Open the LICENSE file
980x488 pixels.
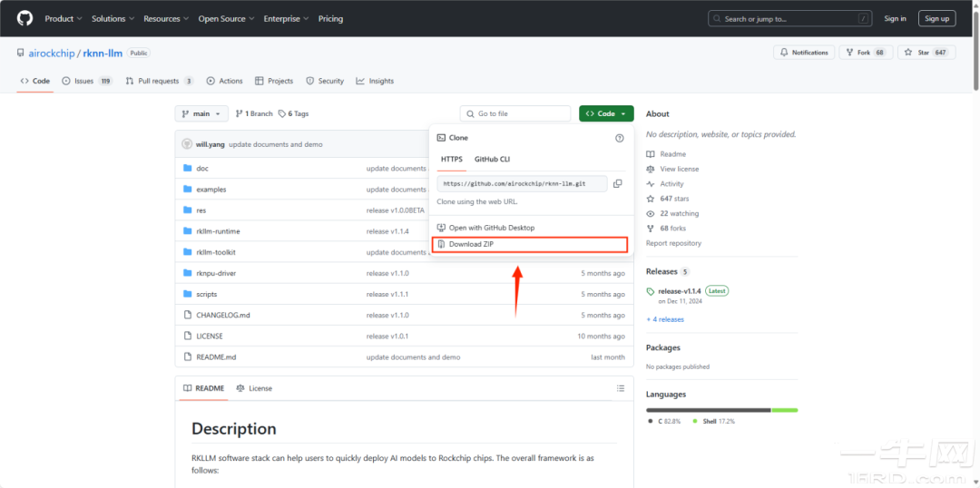click(x=210, y=337)
